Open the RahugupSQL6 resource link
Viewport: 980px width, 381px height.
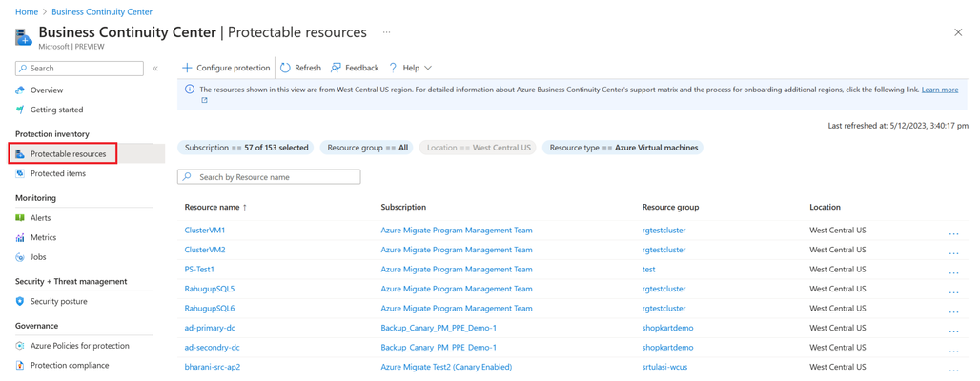click(x=210, y=308)
